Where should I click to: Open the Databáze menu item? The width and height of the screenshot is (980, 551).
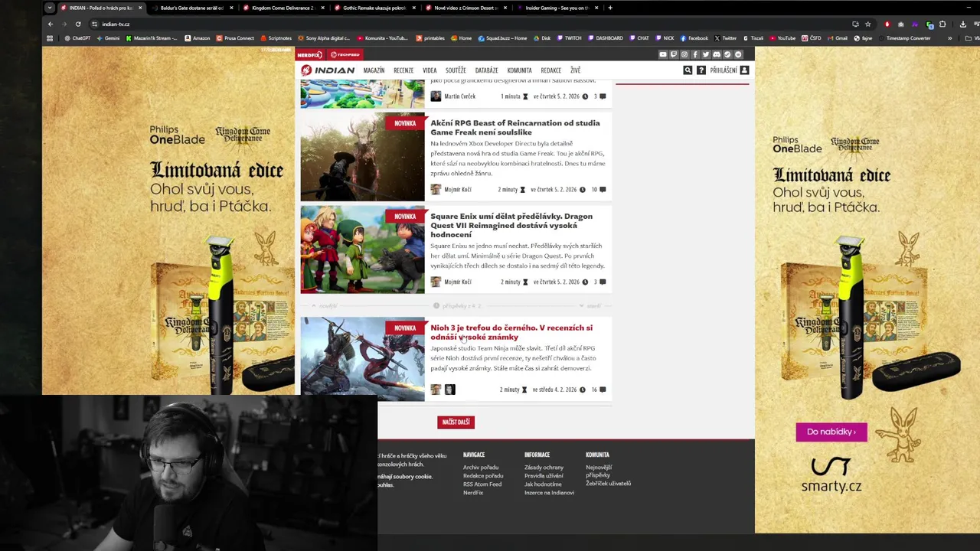[x=486, y=70]
